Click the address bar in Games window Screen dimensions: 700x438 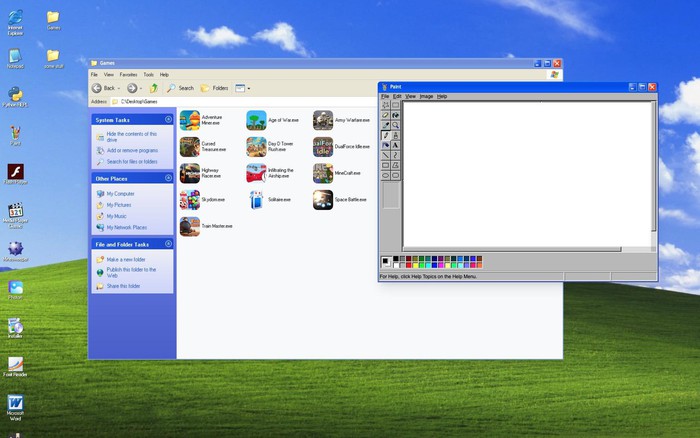point(246,102)
